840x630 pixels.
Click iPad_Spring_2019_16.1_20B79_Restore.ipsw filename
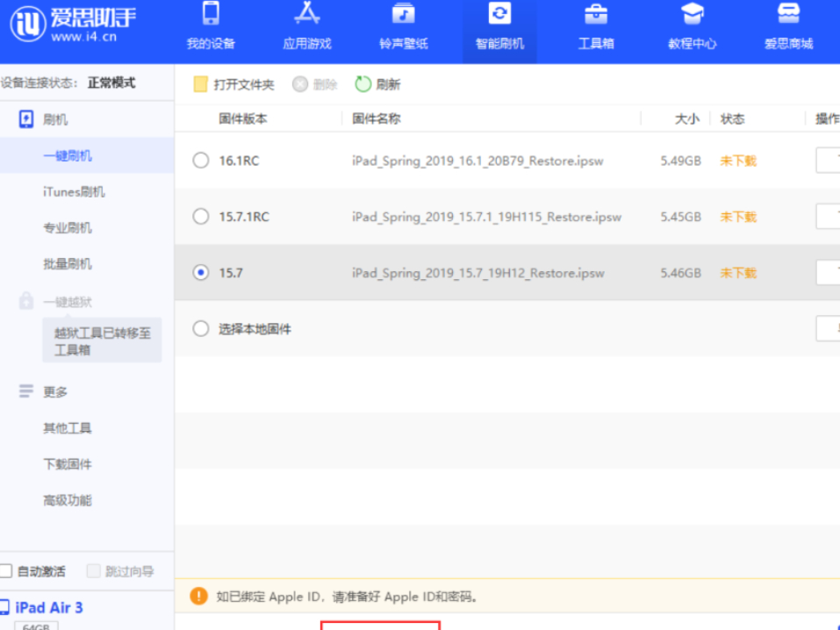coord(477,161)
